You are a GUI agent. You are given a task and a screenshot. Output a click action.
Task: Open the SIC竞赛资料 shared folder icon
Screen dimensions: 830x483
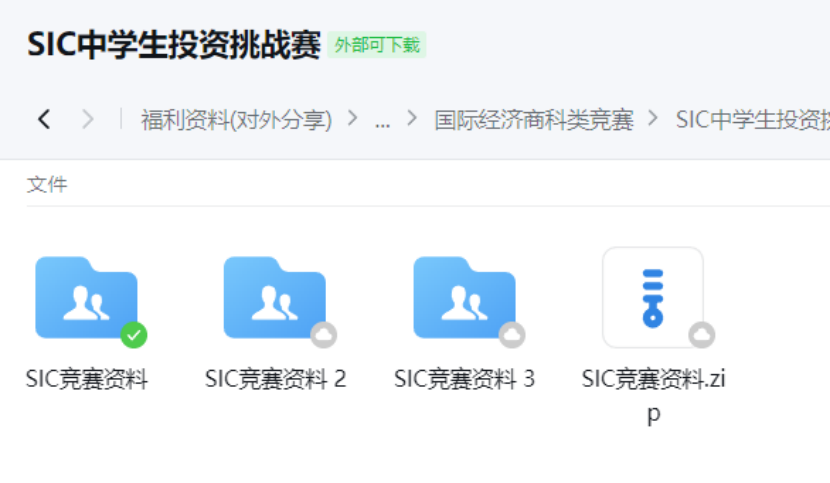pos(86,297)
